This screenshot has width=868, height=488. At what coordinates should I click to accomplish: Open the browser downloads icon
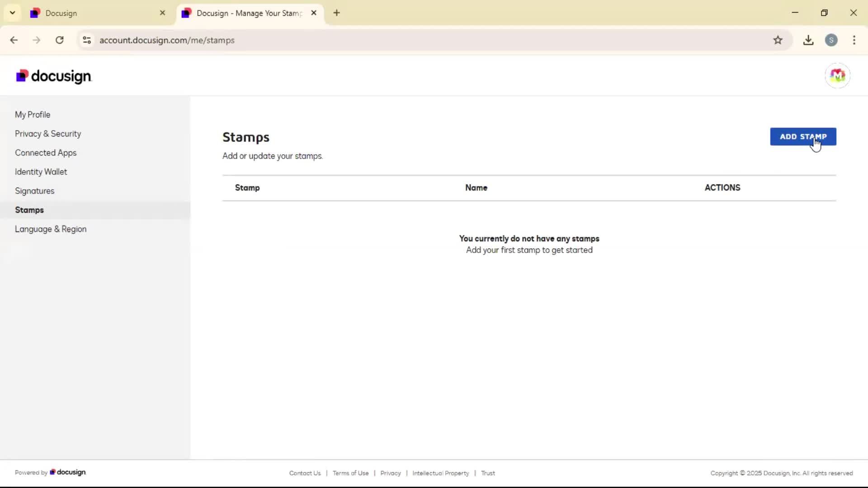[808, 40]
